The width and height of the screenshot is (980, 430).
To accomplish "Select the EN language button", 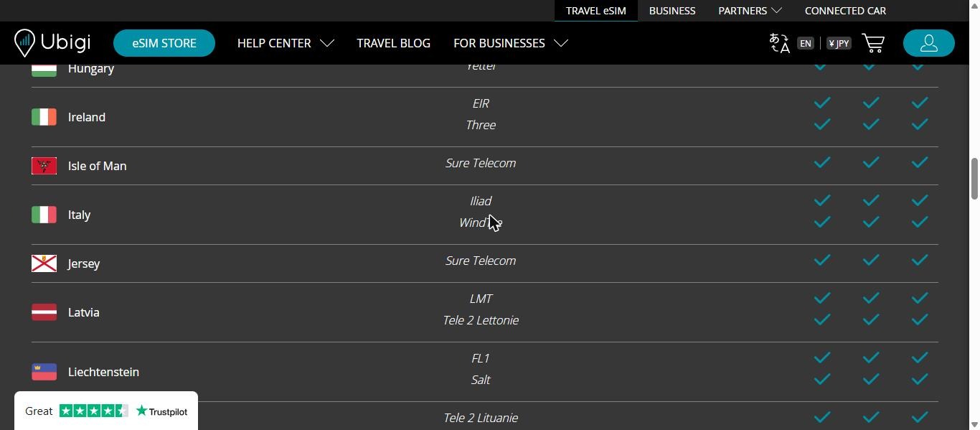I will point(806,43).
